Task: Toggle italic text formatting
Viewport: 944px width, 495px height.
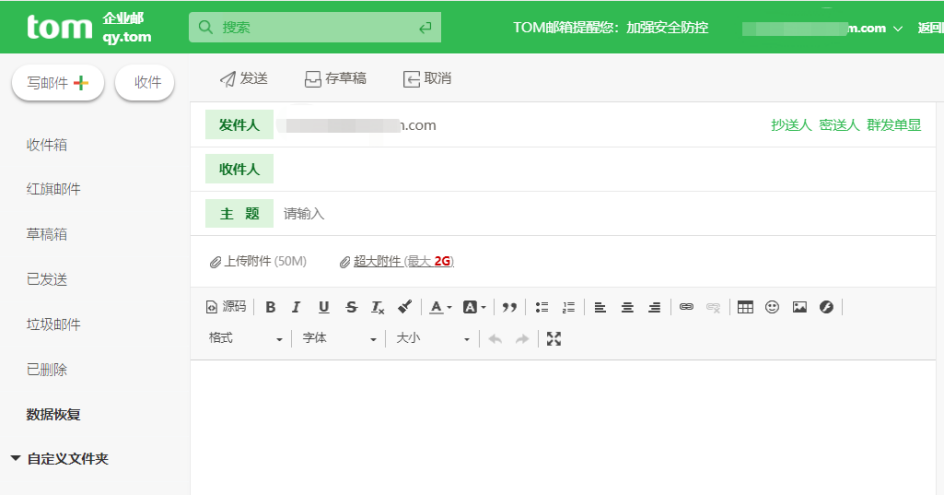Action: click(x=296, y=308)
